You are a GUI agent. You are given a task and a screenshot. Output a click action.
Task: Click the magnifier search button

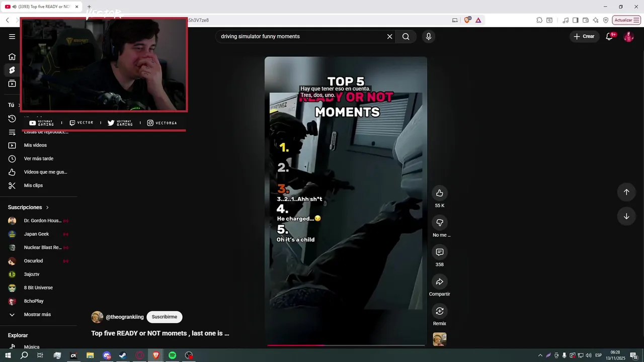tap(406, 36)
